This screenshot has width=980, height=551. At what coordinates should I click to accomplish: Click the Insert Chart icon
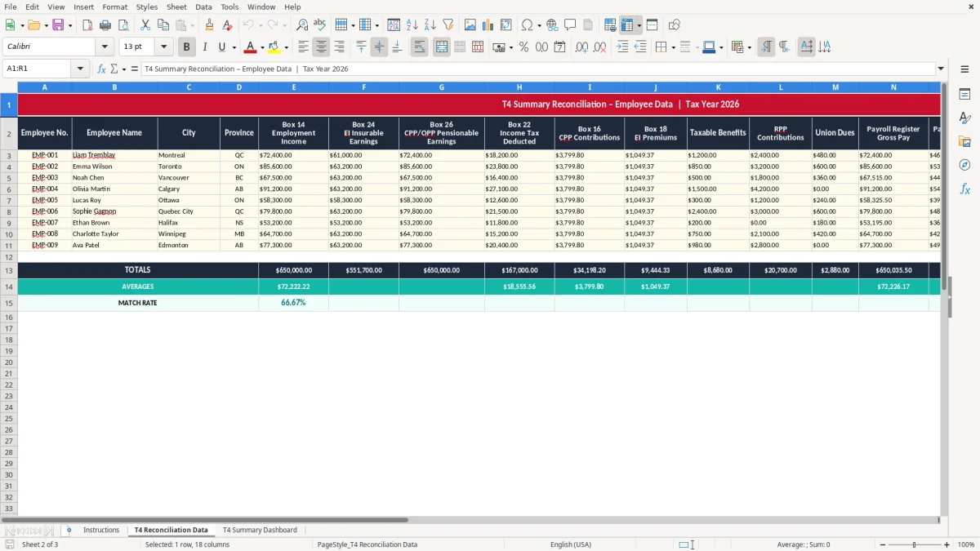[x=488, y=25]
